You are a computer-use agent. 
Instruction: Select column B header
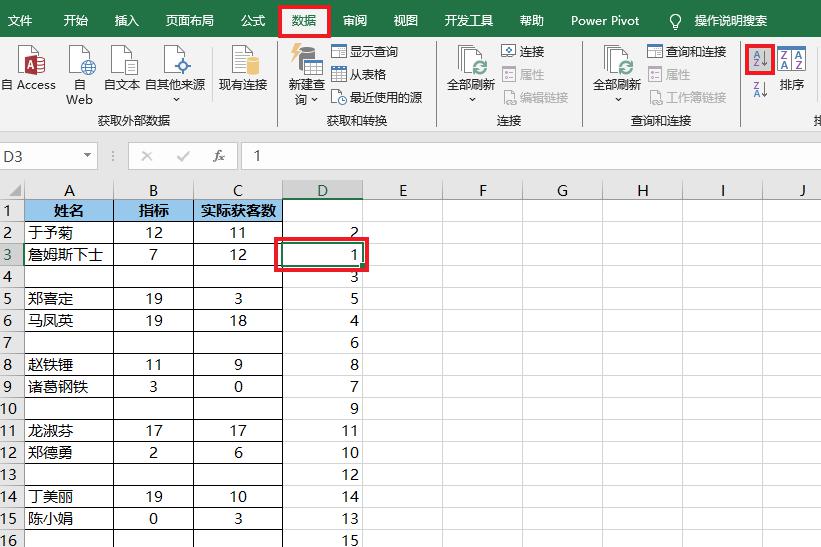(153, 190)
